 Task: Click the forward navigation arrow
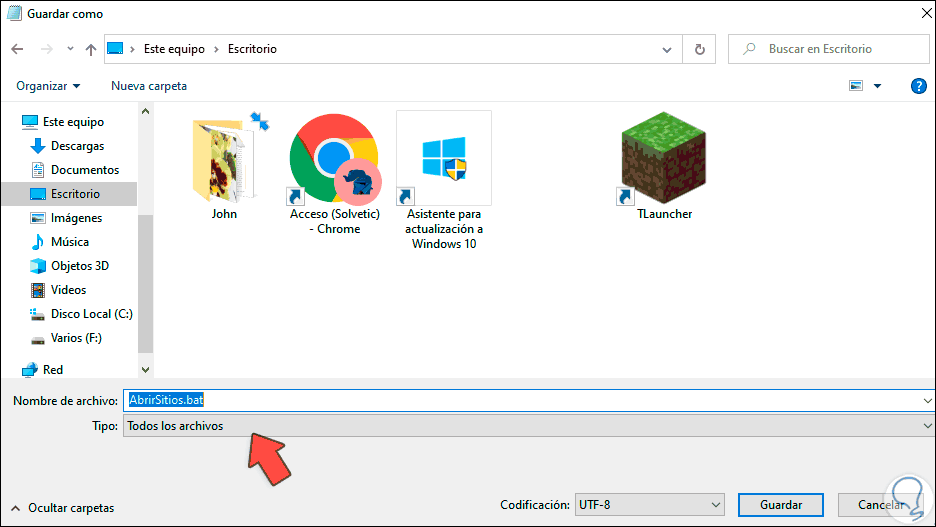tap(47, 49)
